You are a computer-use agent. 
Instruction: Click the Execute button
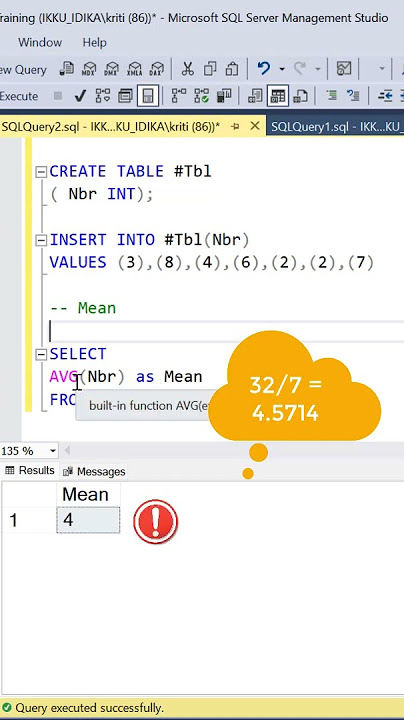(19, 96)
